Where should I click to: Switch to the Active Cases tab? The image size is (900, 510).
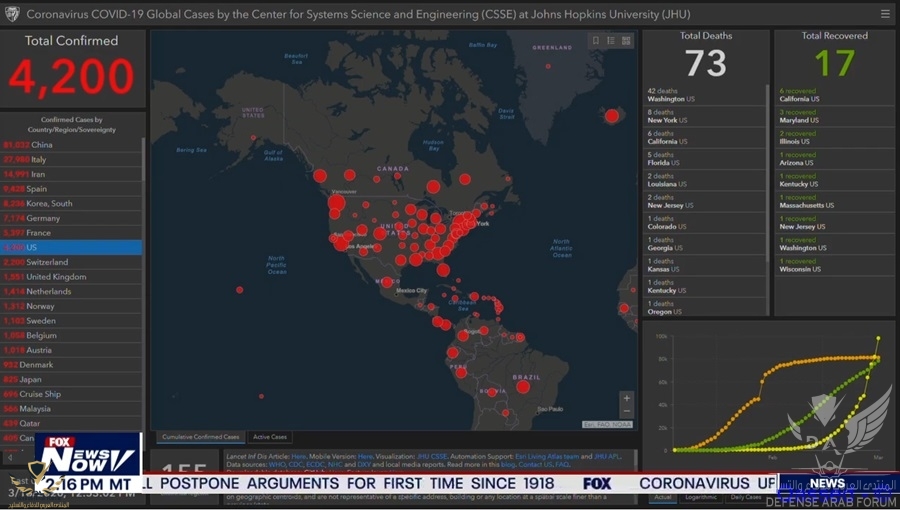pyautogui.click(x=270, y=437)
